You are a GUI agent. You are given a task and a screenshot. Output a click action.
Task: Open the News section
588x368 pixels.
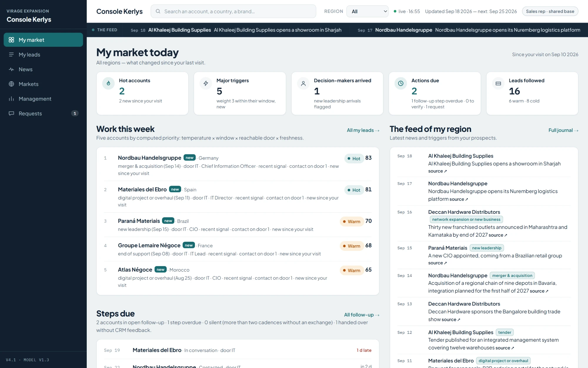tap(43, 69)
